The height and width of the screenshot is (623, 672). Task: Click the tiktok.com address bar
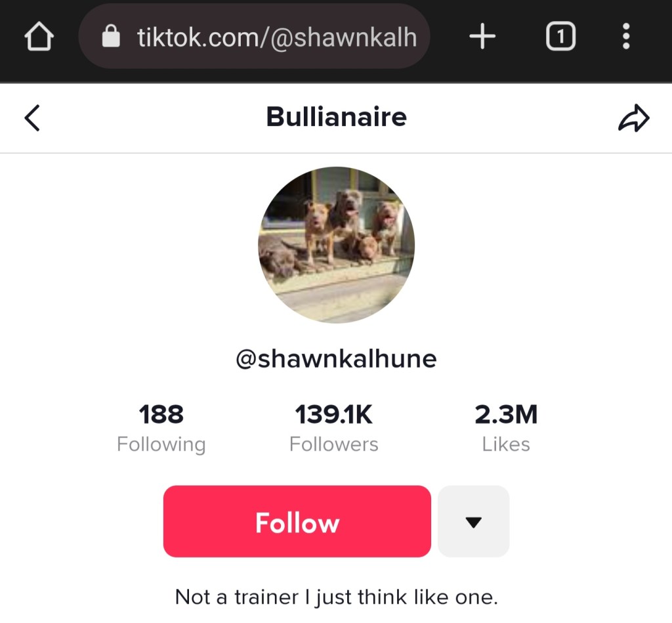point(254,37)
